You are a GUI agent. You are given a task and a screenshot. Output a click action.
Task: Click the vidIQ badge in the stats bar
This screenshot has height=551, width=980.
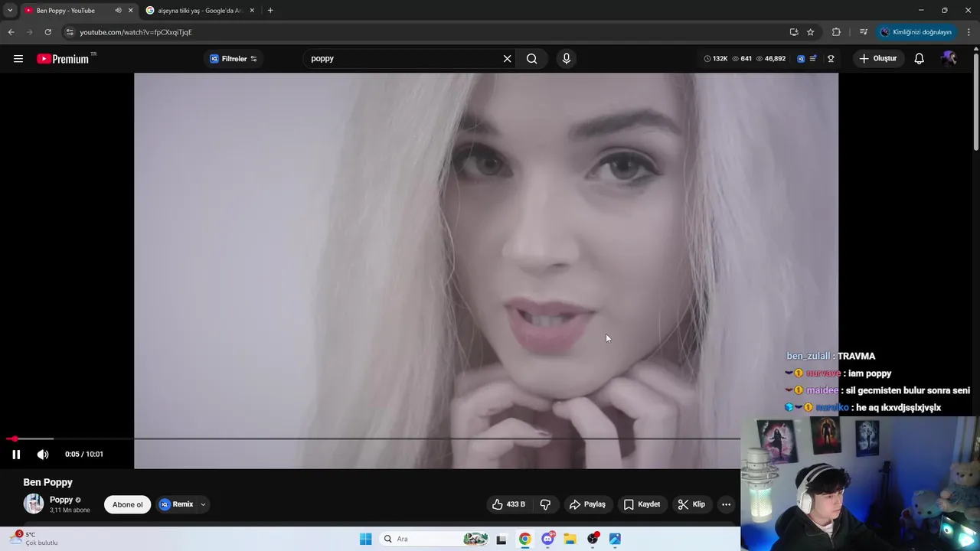[x=801, y=59]
